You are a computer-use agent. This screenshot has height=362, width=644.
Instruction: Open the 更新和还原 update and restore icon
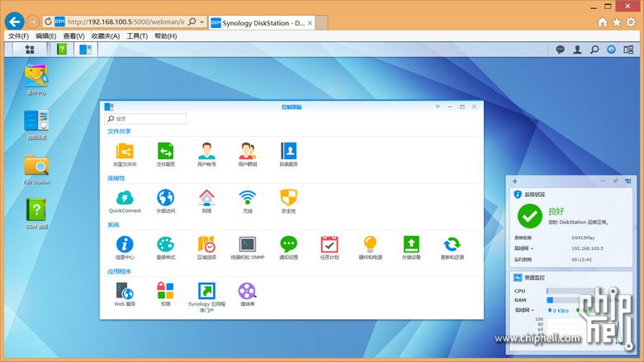tap(452, 244)
